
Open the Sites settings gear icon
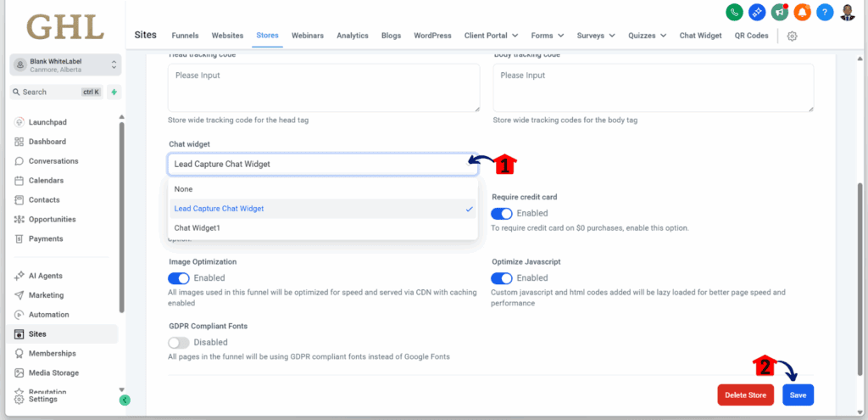[793, 36]
